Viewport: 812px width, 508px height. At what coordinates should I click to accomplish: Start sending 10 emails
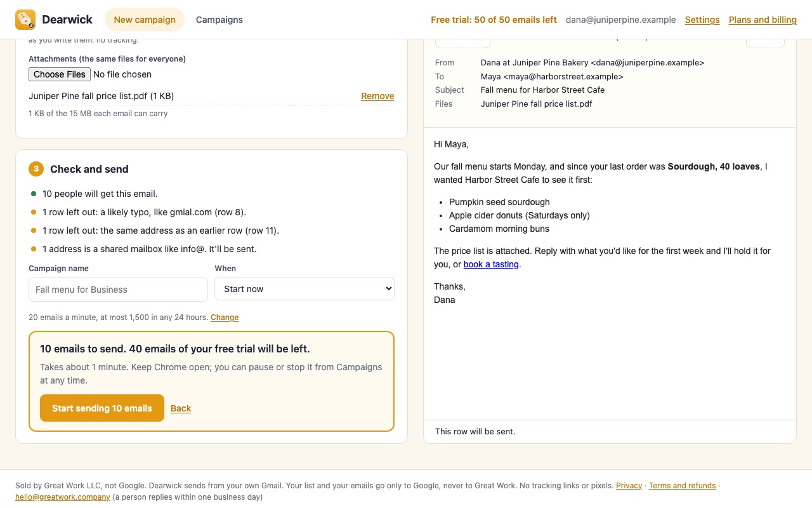[x=102, y=408]
